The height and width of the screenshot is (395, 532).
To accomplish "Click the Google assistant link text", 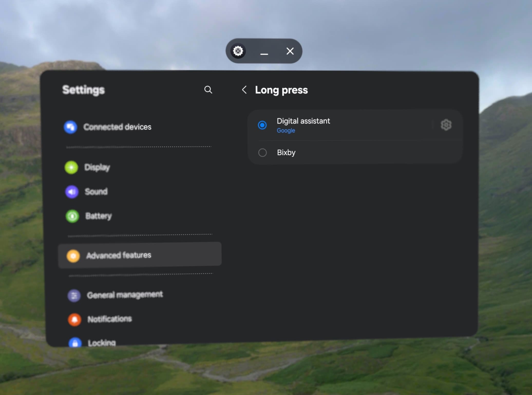I will pos(286,131).
